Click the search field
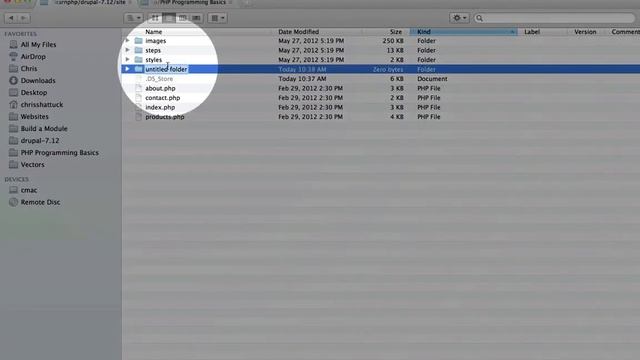This screenshot has height=360, width=640. [554, 18]
